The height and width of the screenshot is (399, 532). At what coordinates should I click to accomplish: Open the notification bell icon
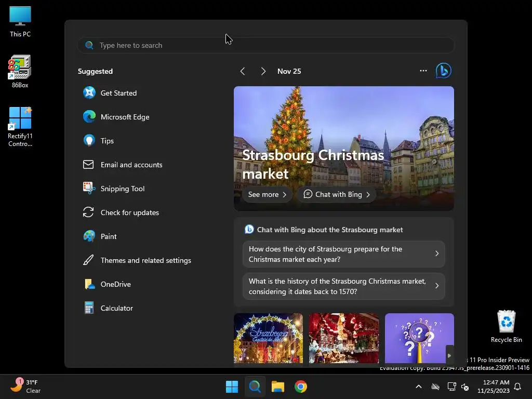(x=517, y=387)
